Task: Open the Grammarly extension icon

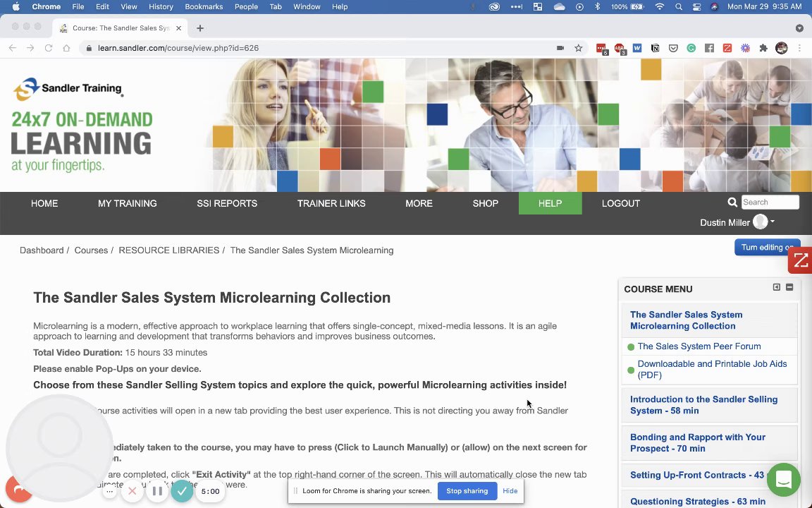Action: pyautogui.click(x=691, y=48)
